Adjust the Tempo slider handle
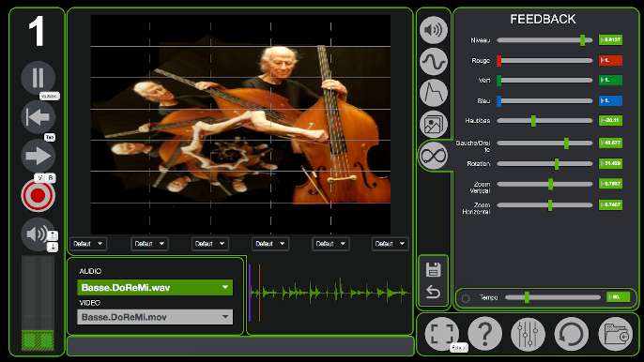The width and height of the screenshot is (644, 362). tap(527, 297)
